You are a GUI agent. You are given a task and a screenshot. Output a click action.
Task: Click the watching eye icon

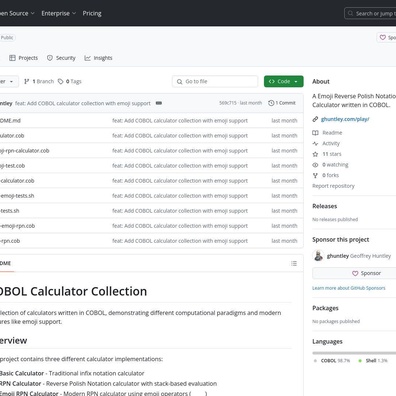(x=315, y=165)
